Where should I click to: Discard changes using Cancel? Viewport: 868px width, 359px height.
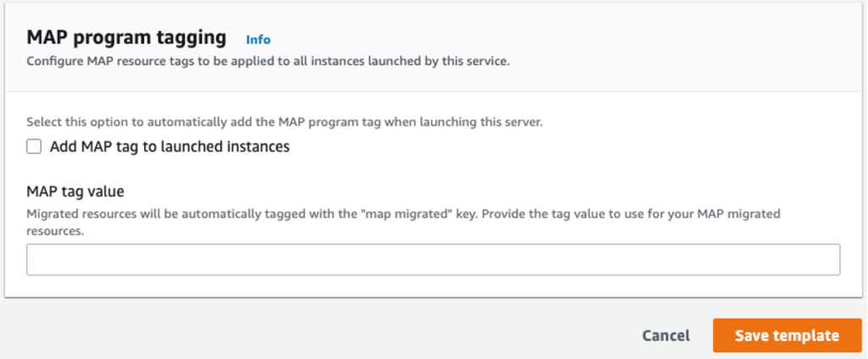tap(665, 335)
